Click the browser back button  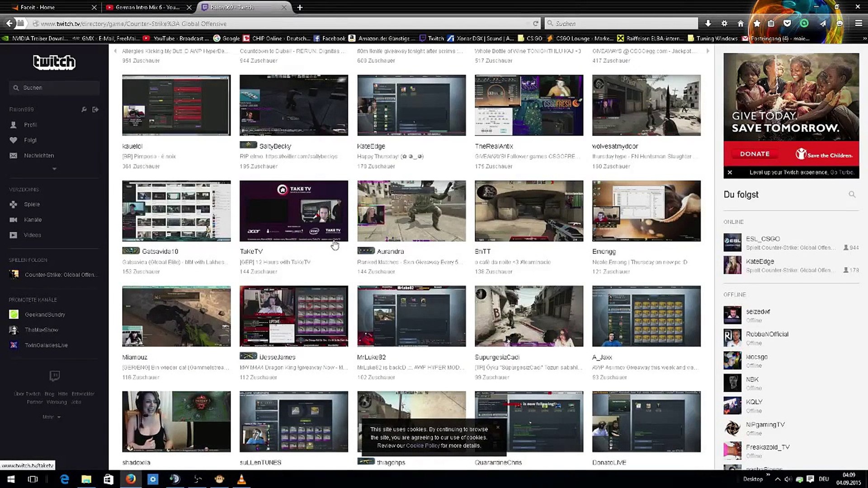click(9, 23)
